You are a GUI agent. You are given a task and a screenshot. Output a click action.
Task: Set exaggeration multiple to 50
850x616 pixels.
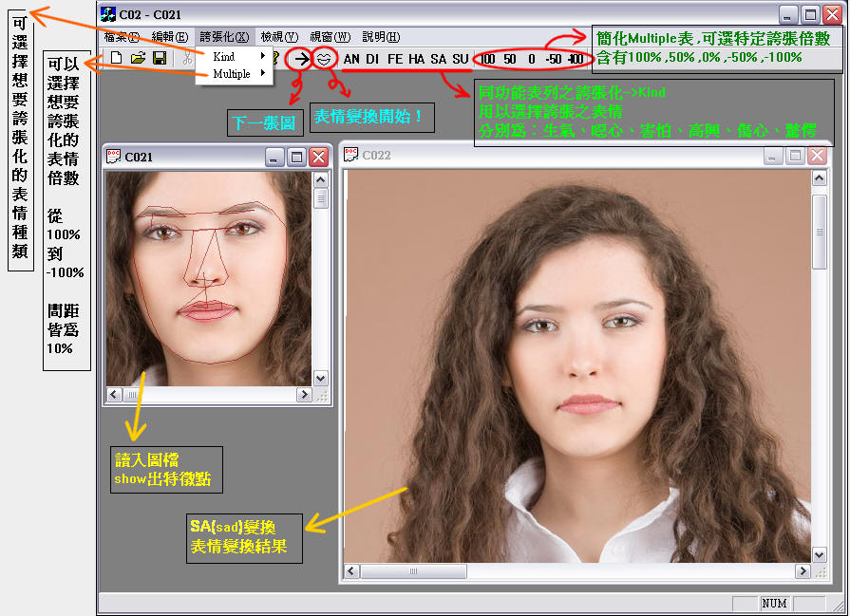click(x=510, y=59)
